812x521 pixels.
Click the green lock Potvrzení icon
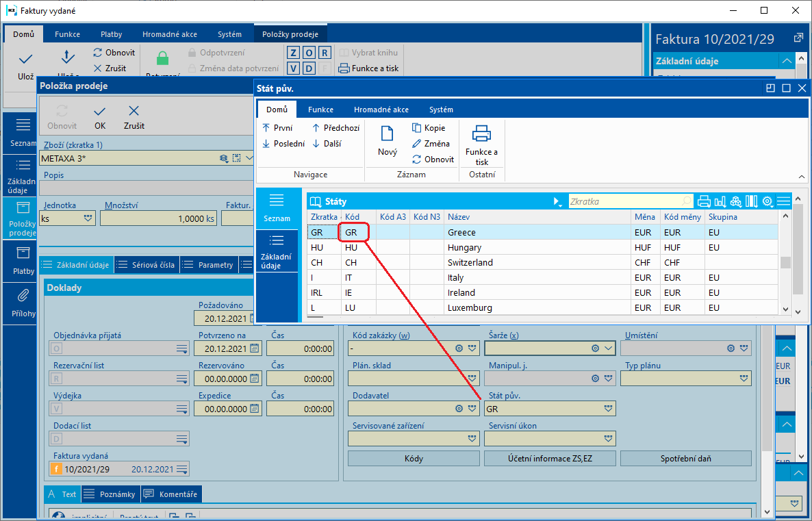pos(163,58)
